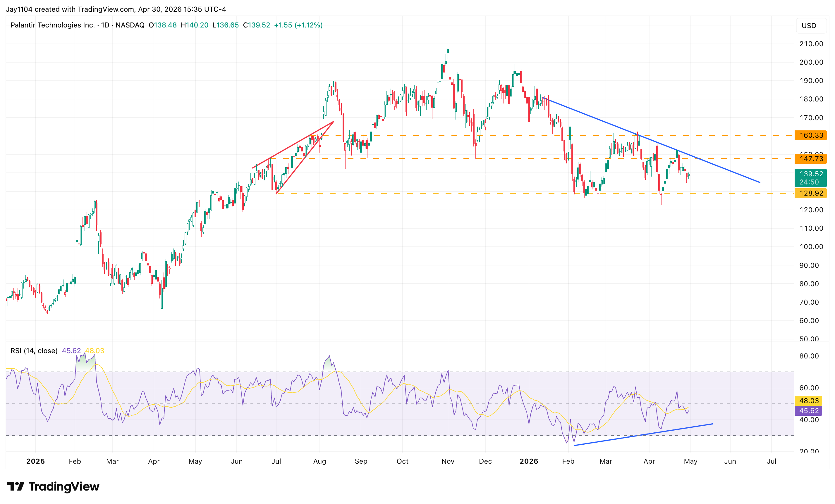Click 100.00 on the price scale
835x504 pixels.
(x=811, y=246)
